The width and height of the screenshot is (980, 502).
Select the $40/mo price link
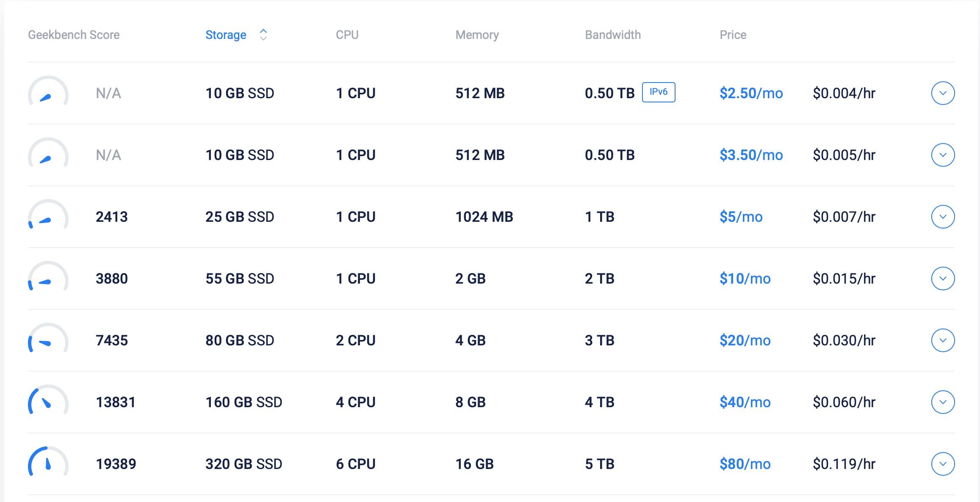point(745,402)
